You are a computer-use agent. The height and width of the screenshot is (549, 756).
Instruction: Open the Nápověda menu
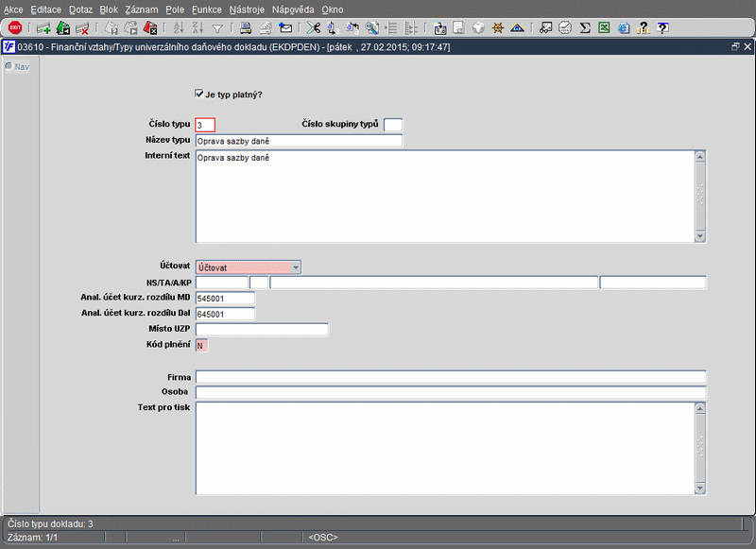tap(293, 9)
